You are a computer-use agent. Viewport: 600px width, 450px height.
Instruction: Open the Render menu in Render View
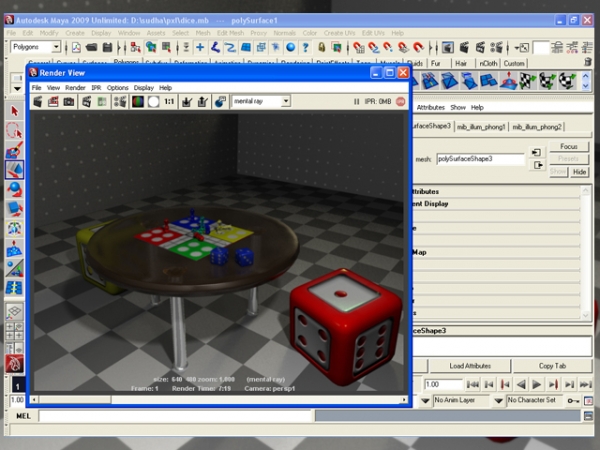(x=75, y=88)
